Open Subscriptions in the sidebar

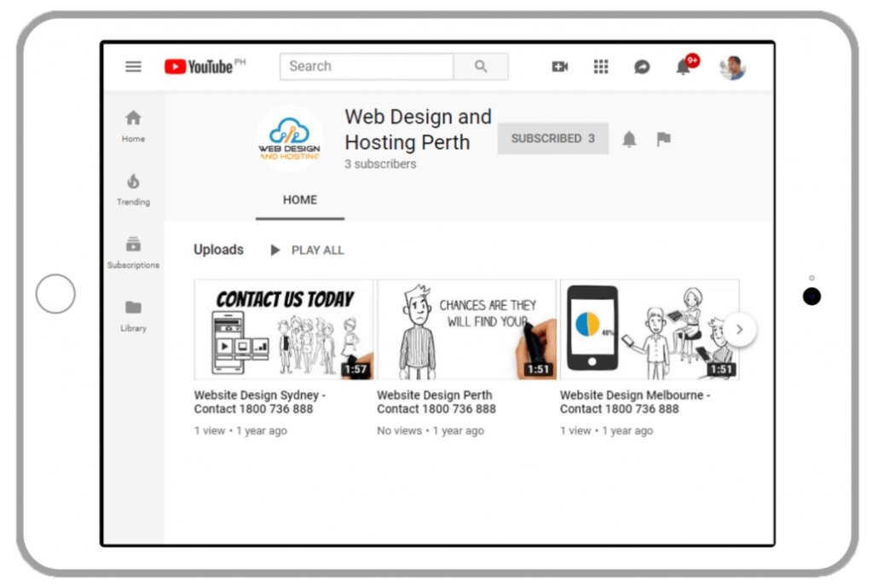click(x=133, y=252)
